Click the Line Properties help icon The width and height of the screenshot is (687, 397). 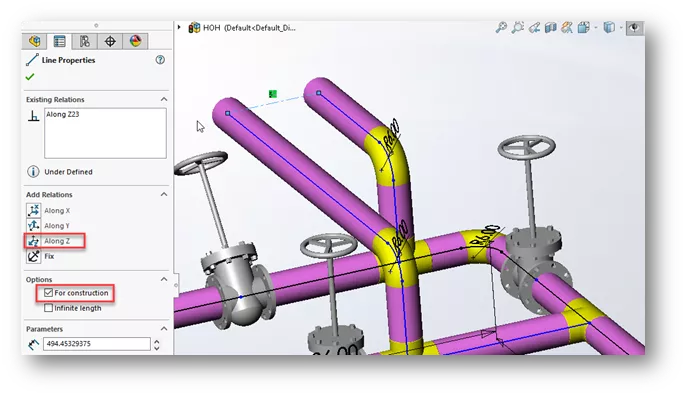pos(160,60)
